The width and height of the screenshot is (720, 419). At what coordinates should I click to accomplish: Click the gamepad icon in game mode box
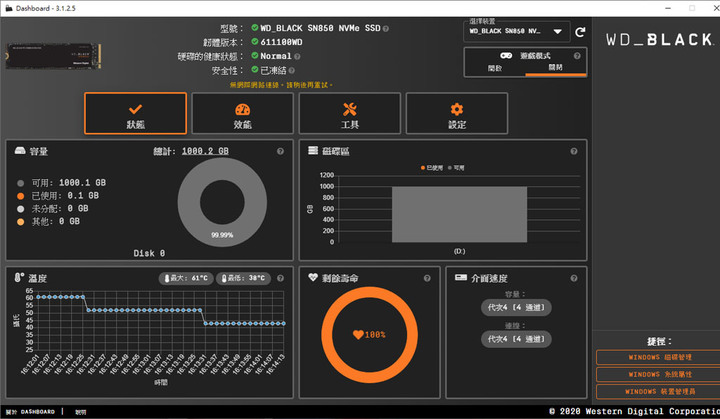[506, 56]
